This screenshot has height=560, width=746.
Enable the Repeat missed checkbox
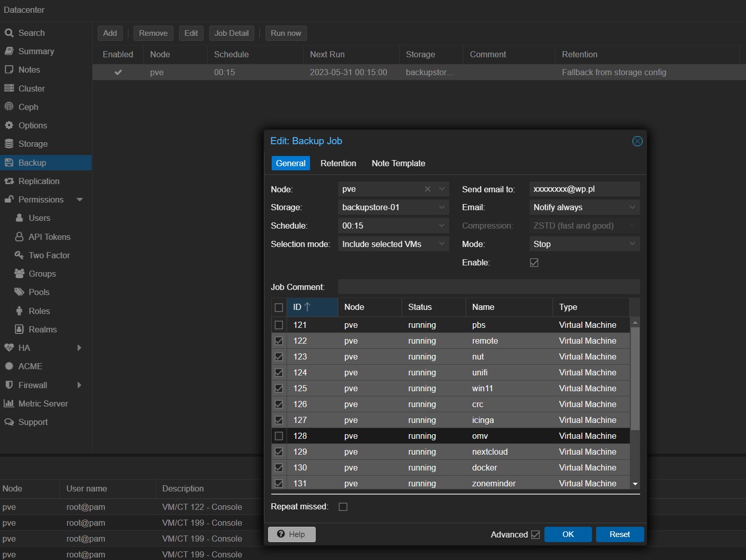pyautogui.click(x=343, y=507)
